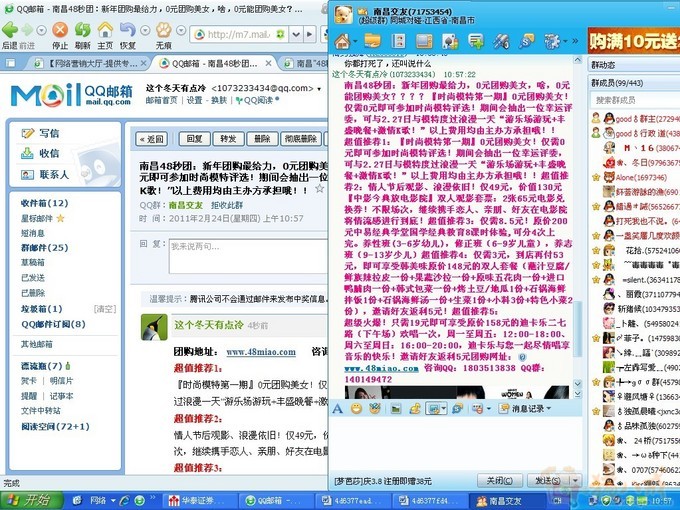Click 收信 to receive mail

40,153
